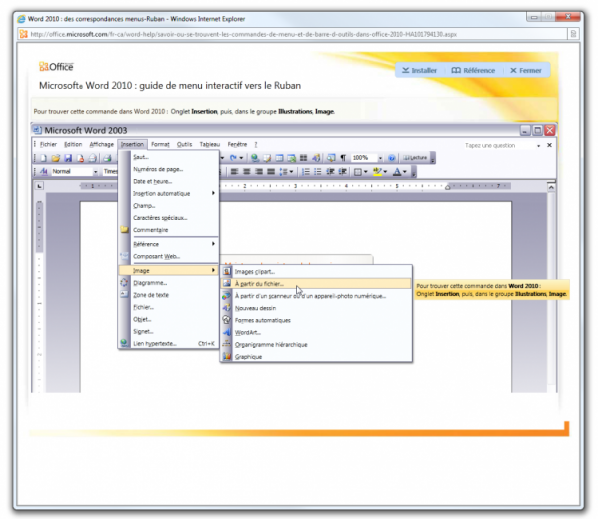Click the Document Map icon
The height and width of the screenshot is (519, 598).
[331, 157]
